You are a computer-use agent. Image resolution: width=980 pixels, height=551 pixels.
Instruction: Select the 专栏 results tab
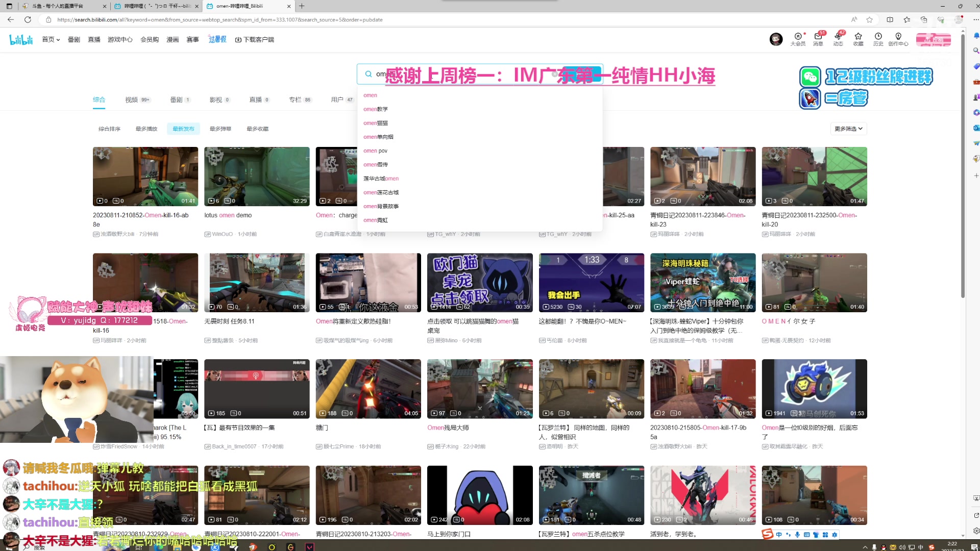(300, 99)
